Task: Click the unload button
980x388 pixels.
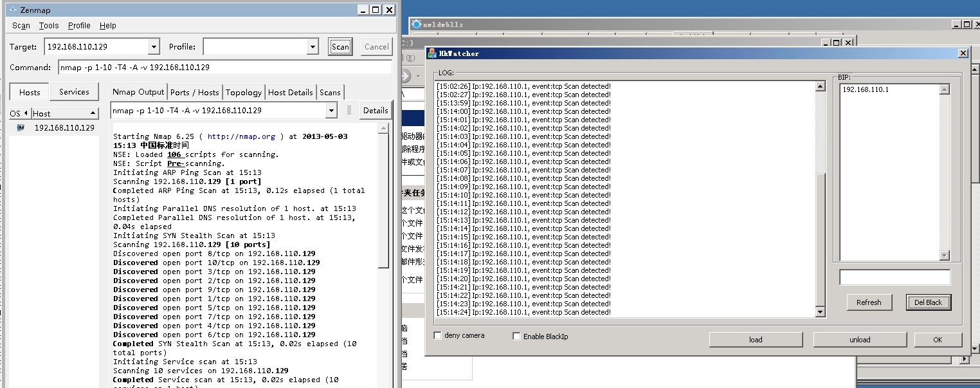Action: (x=860, y=340)
